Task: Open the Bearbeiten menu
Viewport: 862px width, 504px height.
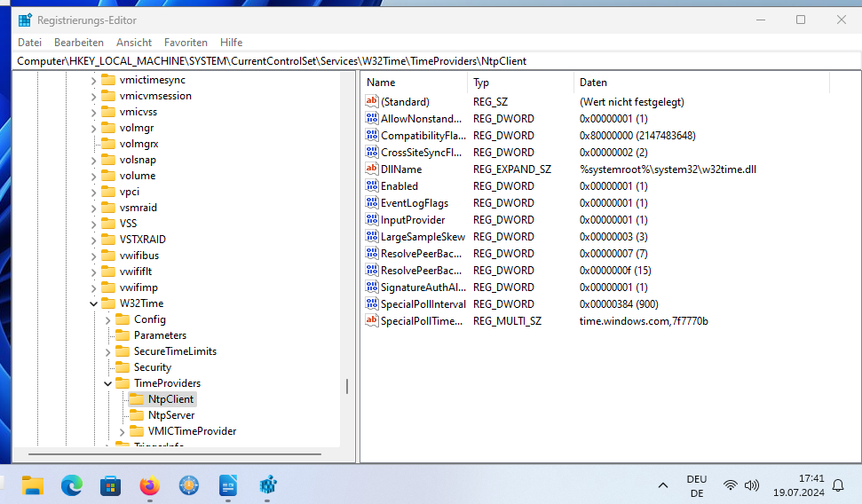Action: (79, 43)
